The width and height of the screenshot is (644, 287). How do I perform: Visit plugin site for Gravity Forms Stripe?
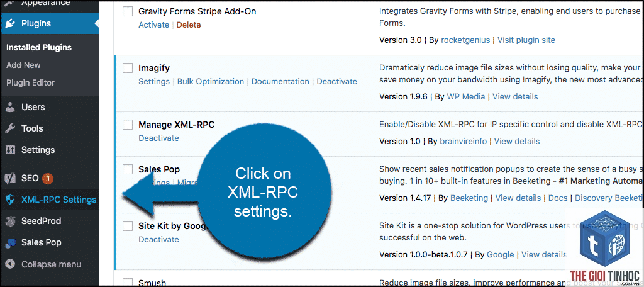[526, 40]
